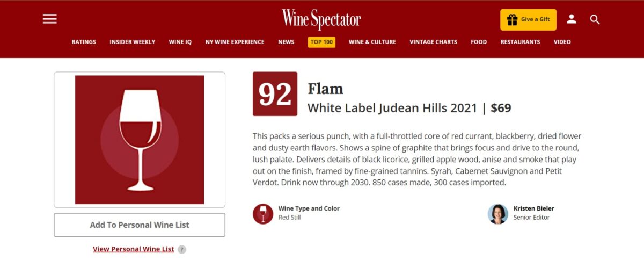Open the Top 100 menu item
This screenshot has height=260, width=644.
321,42
